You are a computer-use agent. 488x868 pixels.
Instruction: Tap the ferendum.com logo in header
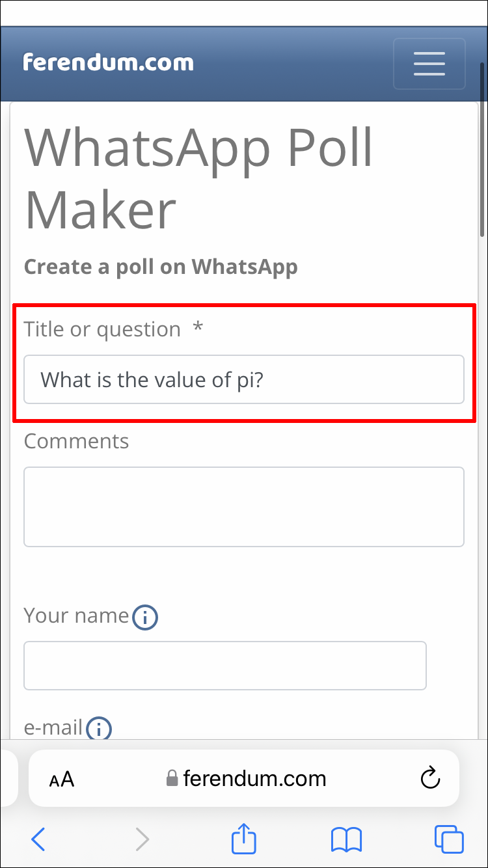pos(108,62)
